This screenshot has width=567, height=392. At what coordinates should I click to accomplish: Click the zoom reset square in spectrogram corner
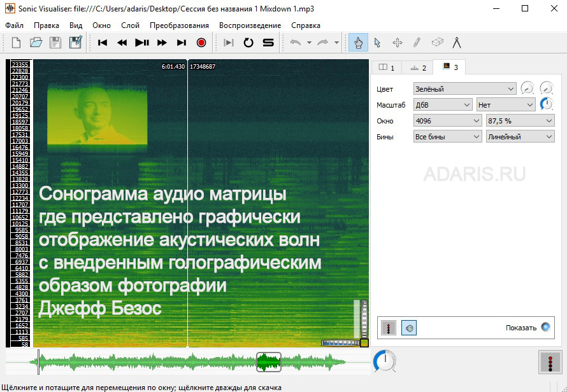(x=364, y=343)
